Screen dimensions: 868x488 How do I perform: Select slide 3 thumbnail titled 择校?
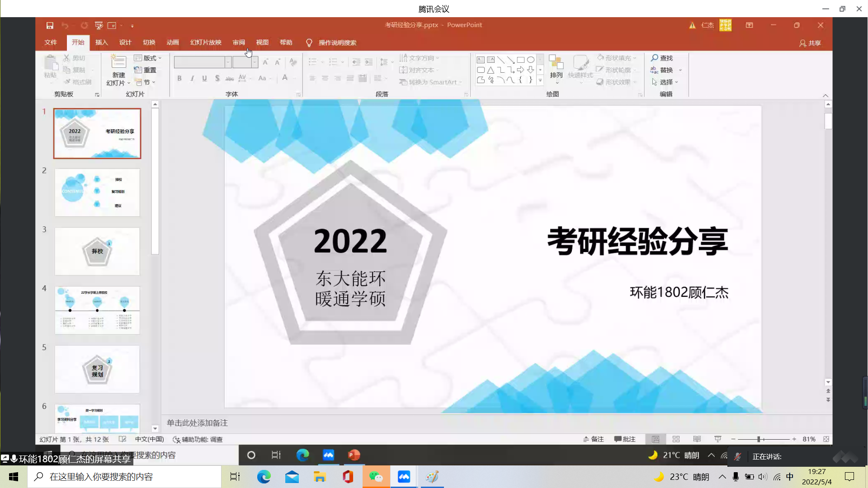click(x=97, y=251)
